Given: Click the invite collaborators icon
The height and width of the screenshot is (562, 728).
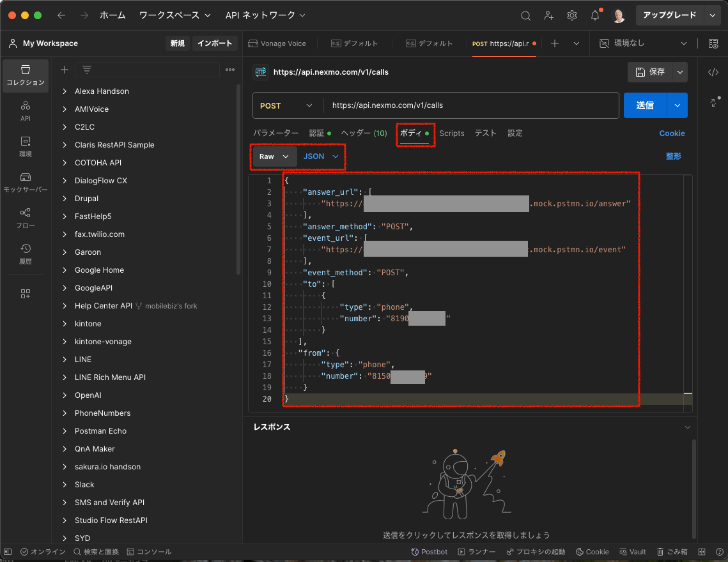Looking at the screenshot, I should coord(549,15).
